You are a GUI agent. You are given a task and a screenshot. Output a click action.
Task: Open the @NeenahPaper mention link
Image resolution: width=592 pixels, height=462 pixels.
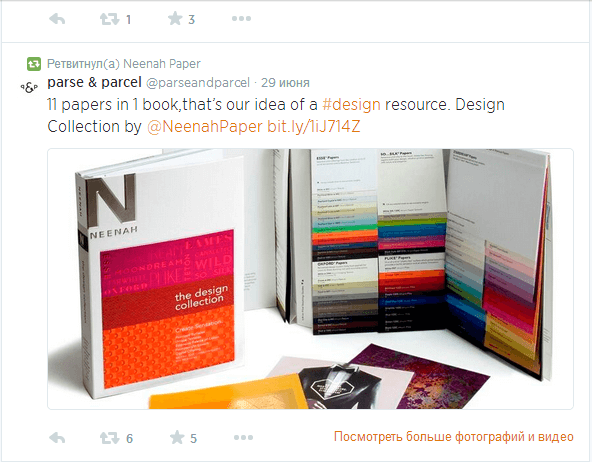pos(204,126)
